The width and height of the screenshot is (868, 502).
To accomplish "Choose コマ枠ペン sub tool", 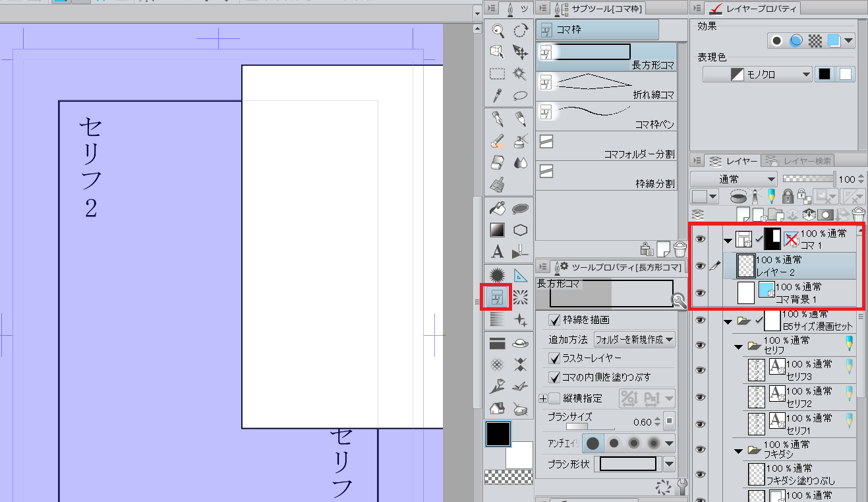I will click(x=606, y=116).
